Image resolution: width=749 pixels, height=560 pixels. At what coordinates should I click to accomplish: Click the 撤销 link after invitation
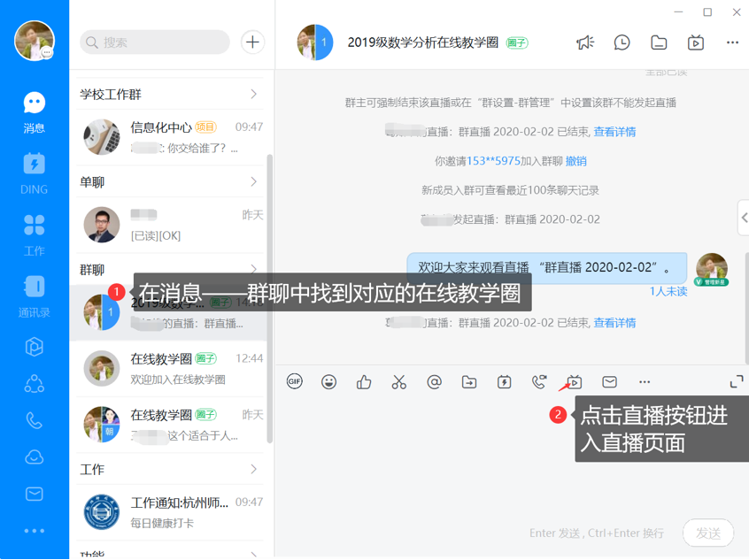(x=575, y=161)
